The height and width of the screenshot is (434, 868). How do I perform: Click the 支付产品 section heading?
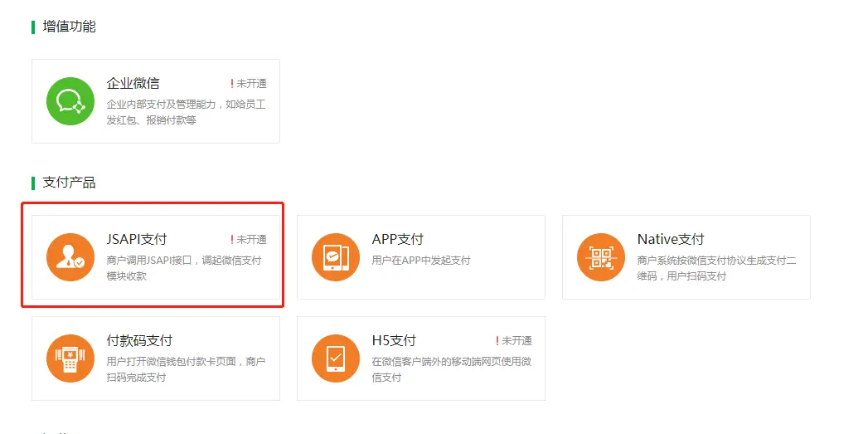pyautogui.click(x=69, y=183)
